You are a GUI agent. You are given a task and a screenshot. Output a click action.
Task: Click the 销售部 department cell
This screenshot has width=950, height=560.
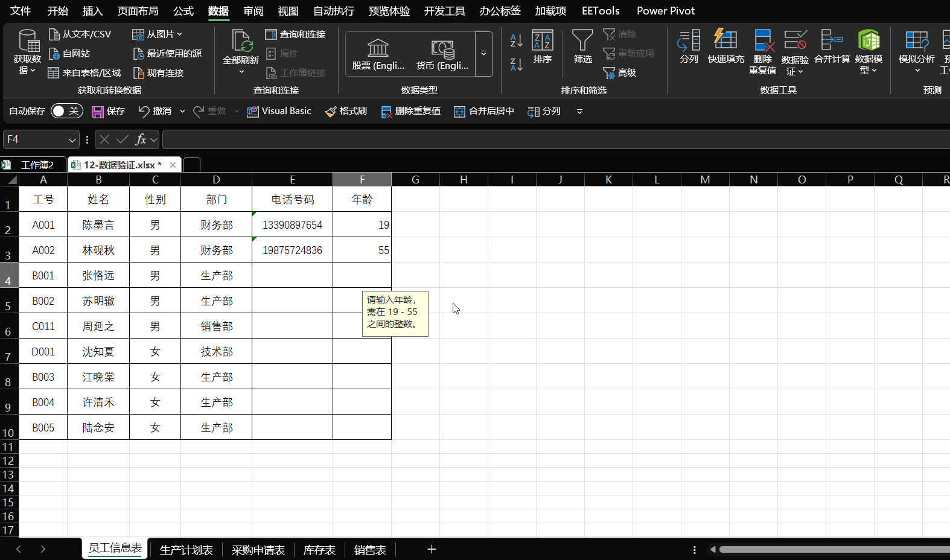coord(216,326)
